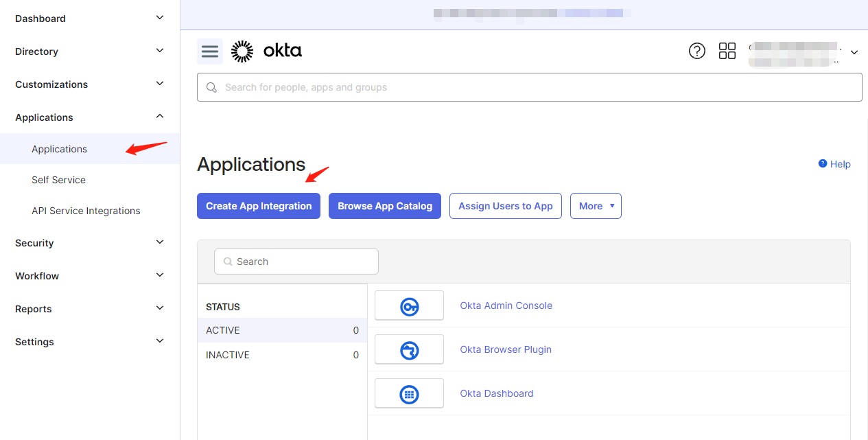The width and height of the screenshot is (868, 440).
Task: Collapse the Applications sidebar section
Action: [90, 117]
